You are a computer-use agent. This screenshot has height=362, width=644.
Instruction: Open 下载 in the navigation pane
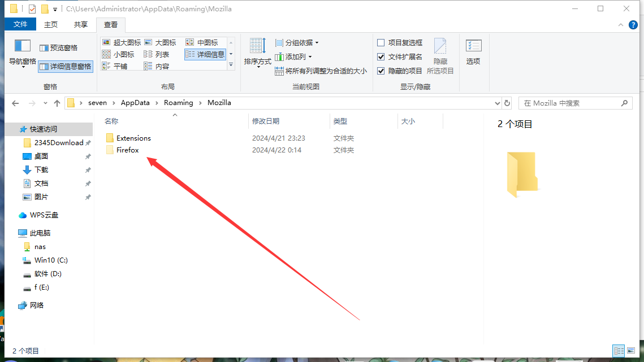tap(41, 170)
